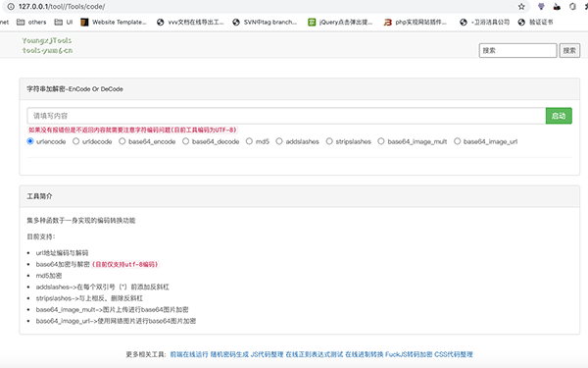
Task: Open the JS代码整理 related tool link
Action: coord(267,354)
